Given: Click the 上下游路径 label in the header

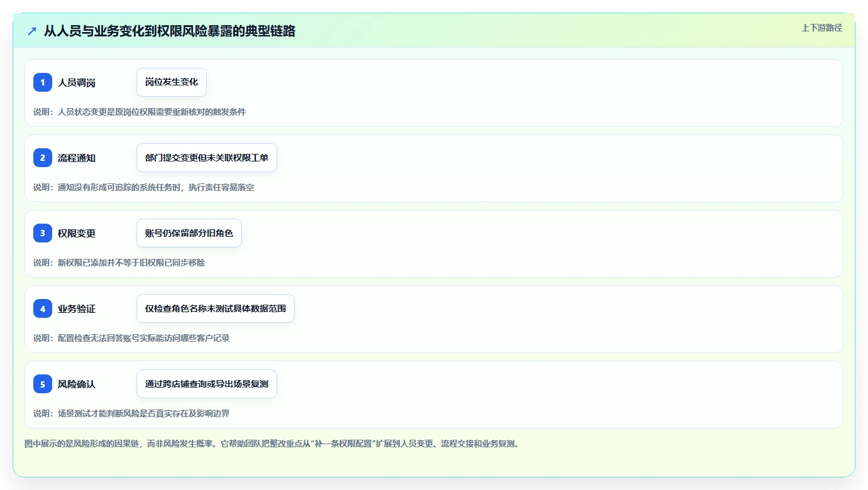Looking at the screenshot, I should (821, 28).
